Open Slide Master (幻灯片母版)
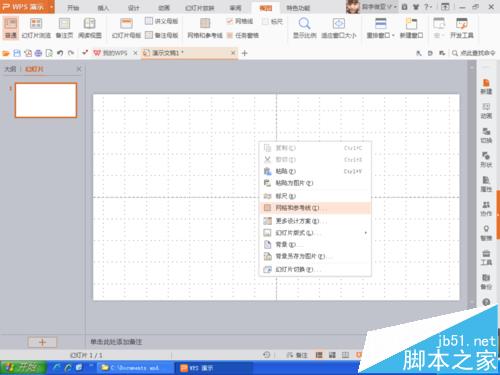 (126, 28)
